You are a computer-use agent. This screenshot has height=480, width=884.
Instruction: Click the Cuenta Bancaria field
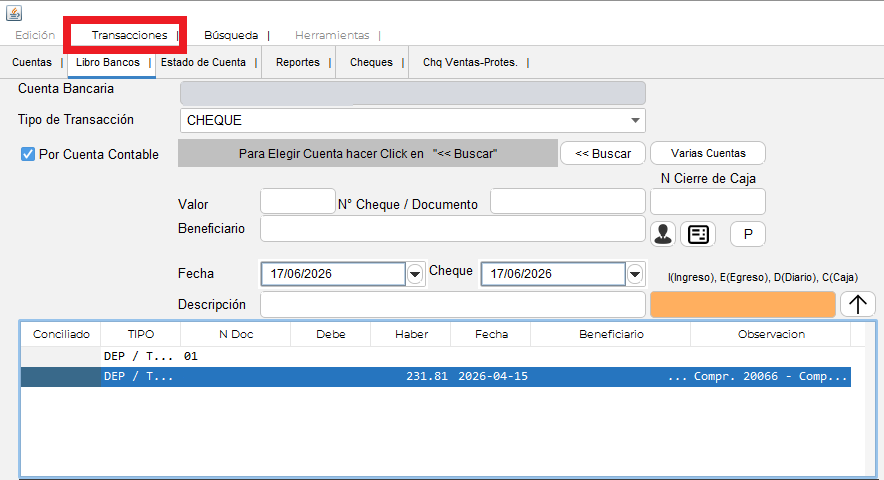[x=413, y=93]
